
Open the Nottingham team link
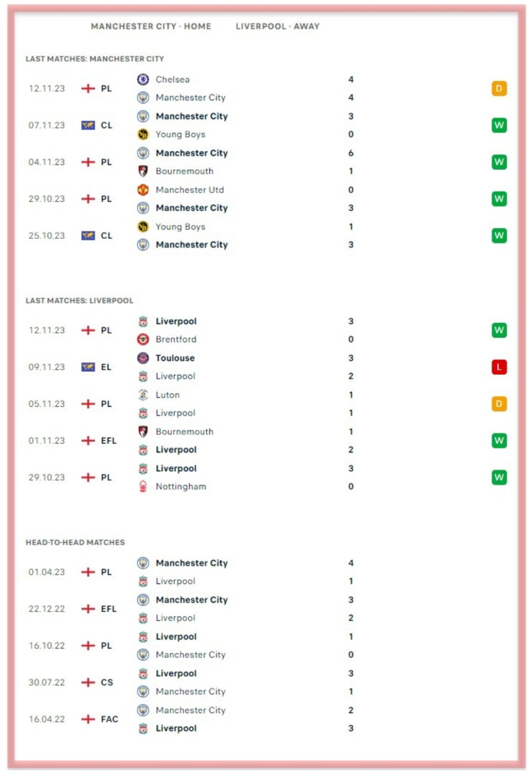coord(181,486)
